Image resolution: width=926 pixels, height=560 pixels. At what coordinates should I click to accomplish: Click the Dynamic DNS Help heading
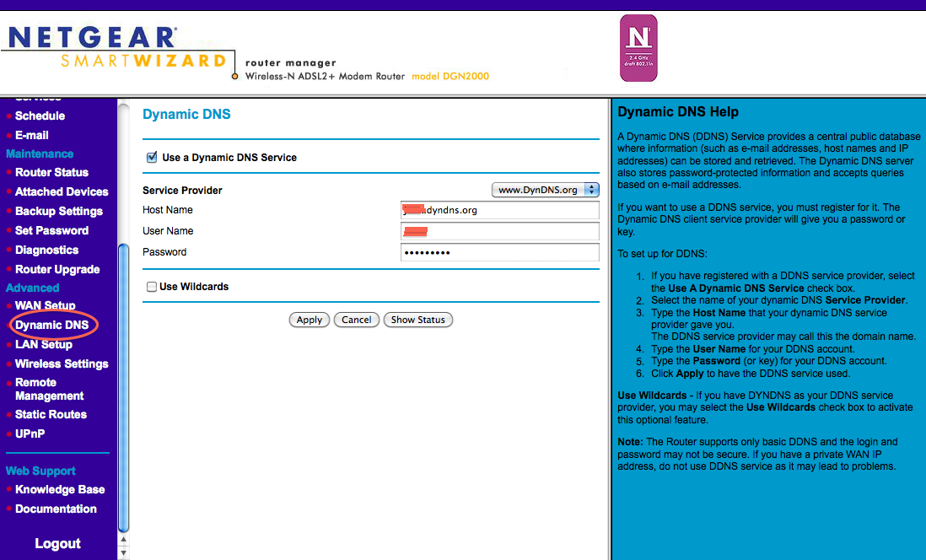pos(678,111)
